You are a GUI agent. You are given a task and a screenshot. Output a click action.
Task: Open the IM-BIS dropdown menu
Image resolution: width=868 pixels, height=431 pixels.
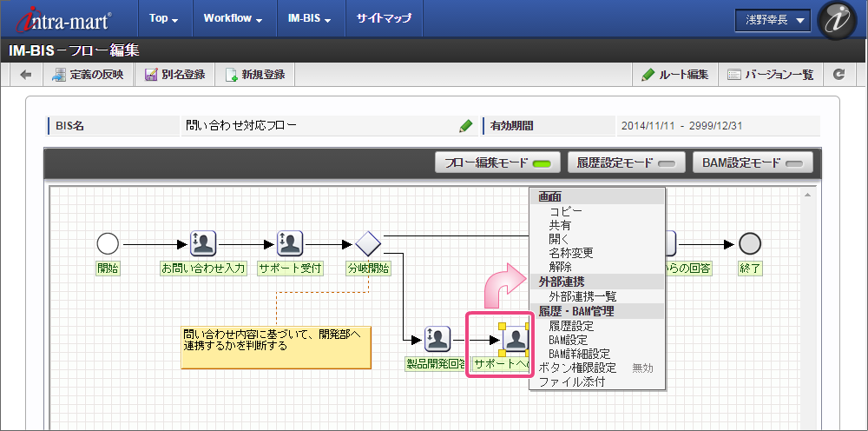(x=310, y=18)
